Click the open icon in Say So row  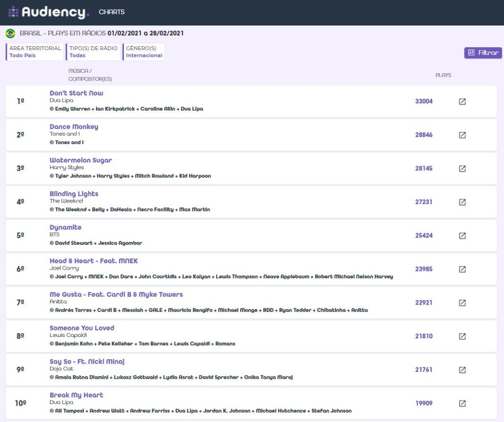click(462, 370)
